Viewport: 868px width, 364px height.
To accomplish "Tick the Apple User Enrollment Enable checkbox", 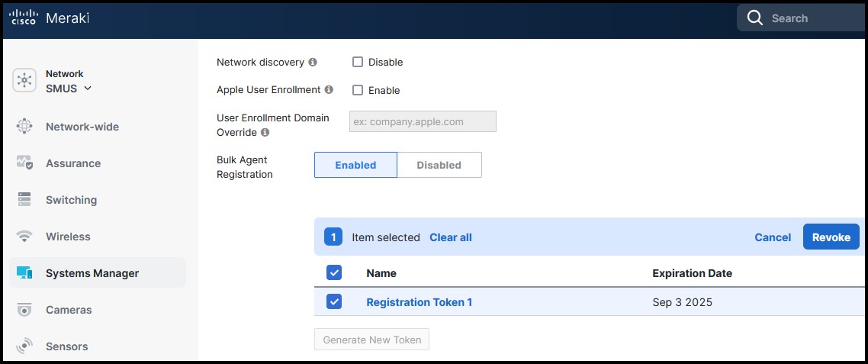I will pos(358,90).
